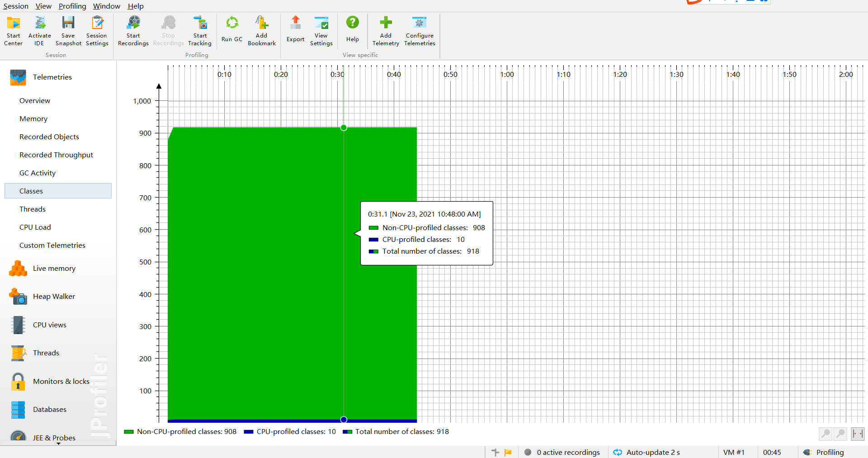Click Add Telemetry plus icon
The width and height of the screenshot is (868, 458).
coord(386,23)
